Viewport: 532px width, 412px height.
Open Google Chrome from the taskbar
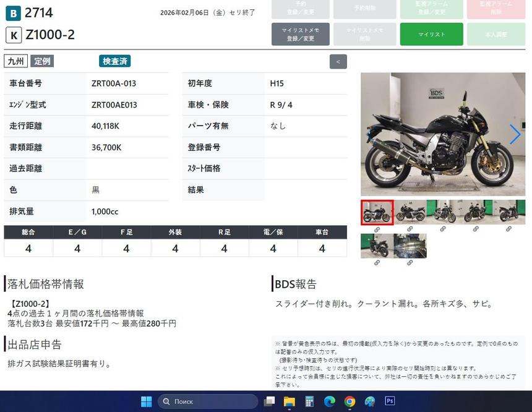coord(350,401)
